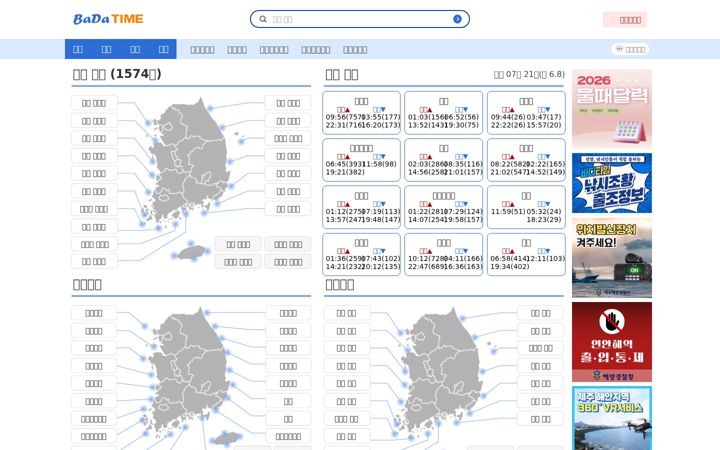This screenshot has width=720, height=450.
Task: Click red high-tide triangle in the 09:44(26) card
Action: 512,110
